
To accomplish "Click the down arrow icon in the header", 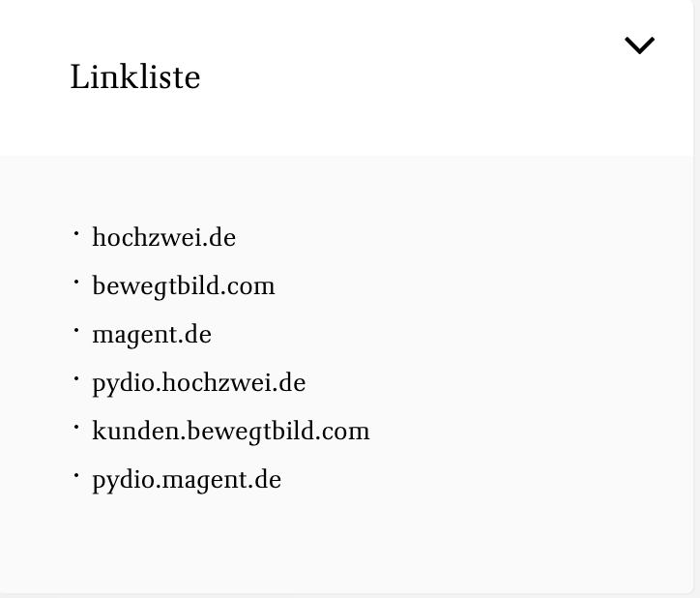I will tap(639, 45).
